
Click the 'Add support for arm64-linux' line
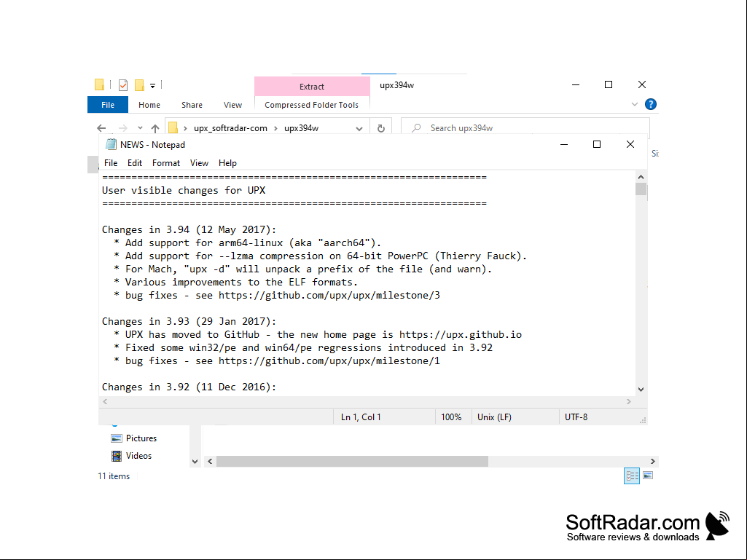[247, 242]
